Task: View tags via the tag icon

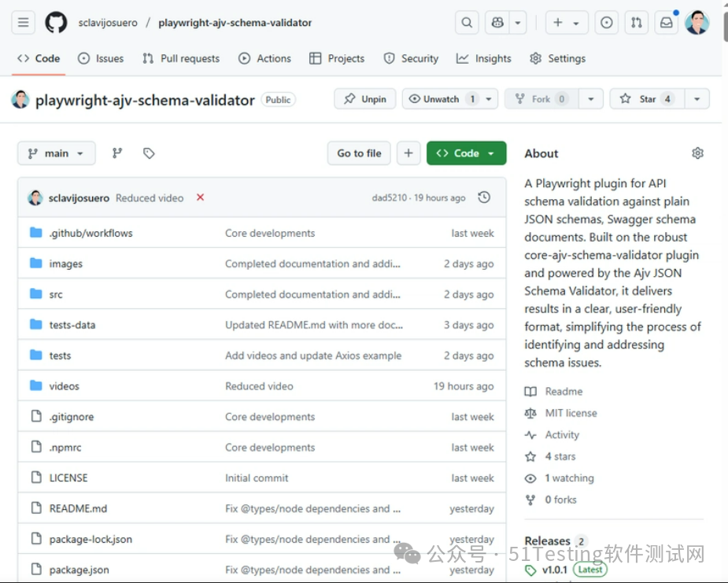Action: tap(149, 153)
